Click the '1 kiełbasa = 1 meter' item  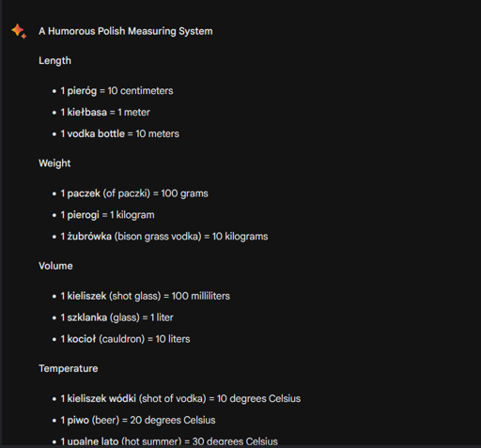point(105,112)
